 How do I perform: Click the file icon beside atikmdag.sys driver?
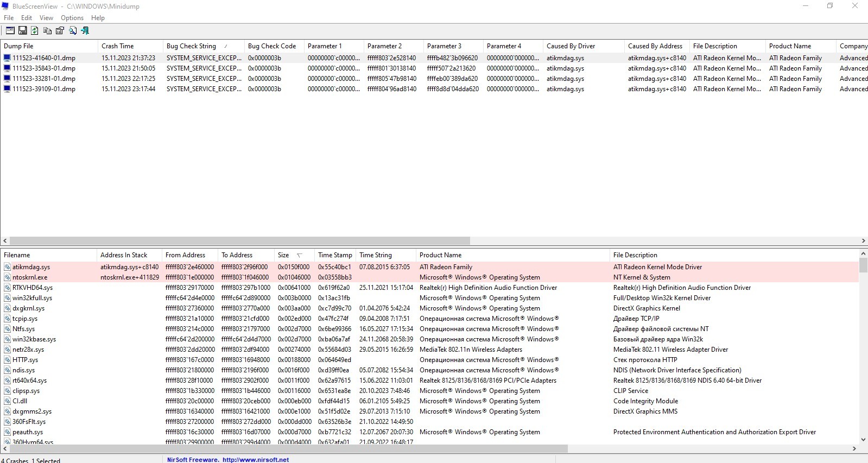(x=8, y=267)
